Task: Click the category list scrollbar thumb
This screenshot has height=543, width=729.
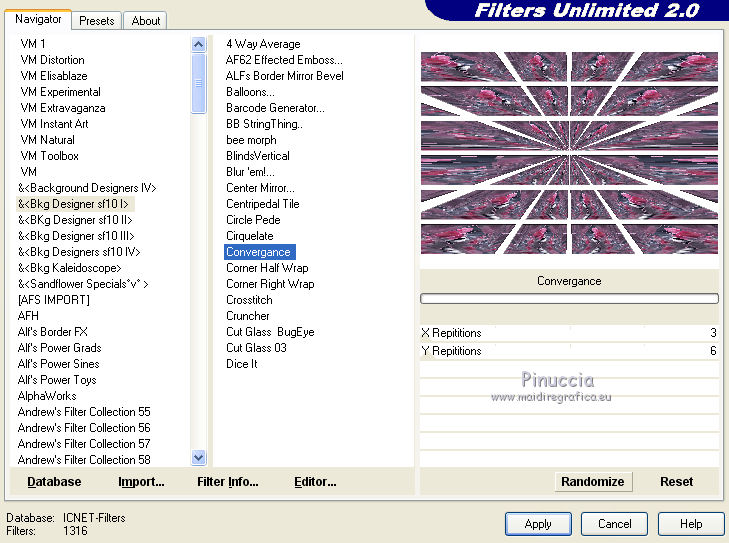Action: pyautogui.click(x=199, y=83)
